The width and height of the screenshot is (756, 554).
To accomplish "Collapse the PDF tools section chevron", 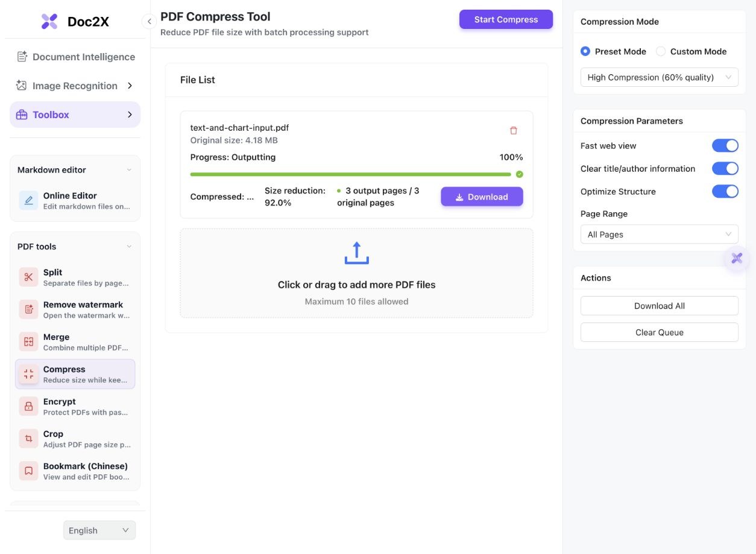I will point(129,247).
